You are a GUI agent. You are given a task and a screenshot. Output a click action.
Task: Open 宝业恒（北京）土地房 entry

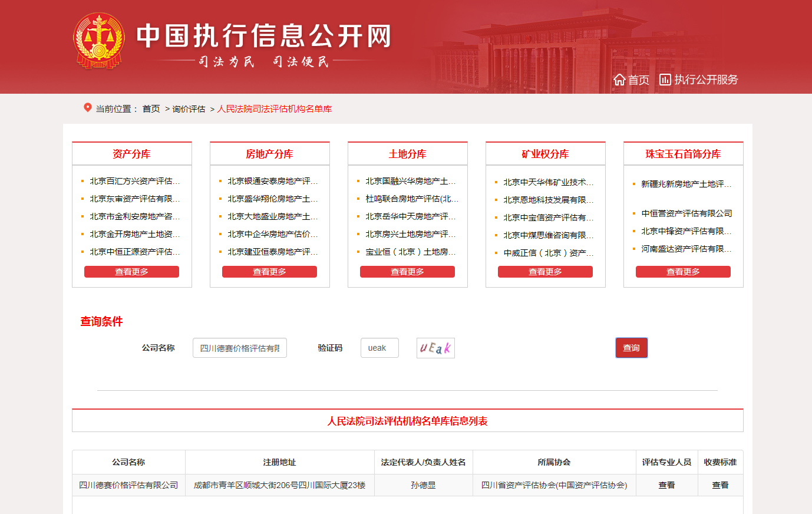pyautogui.click(x=411, y=252)
